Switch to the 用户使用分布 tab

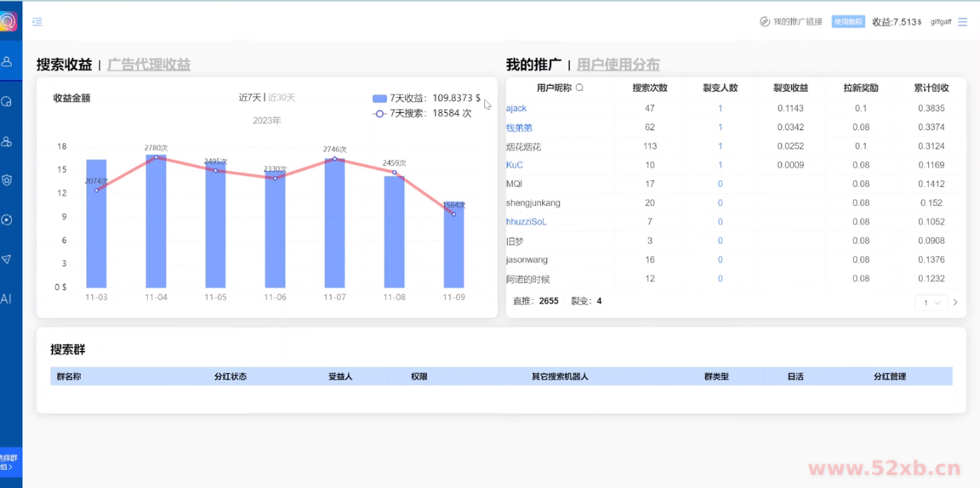coord(618,65)
